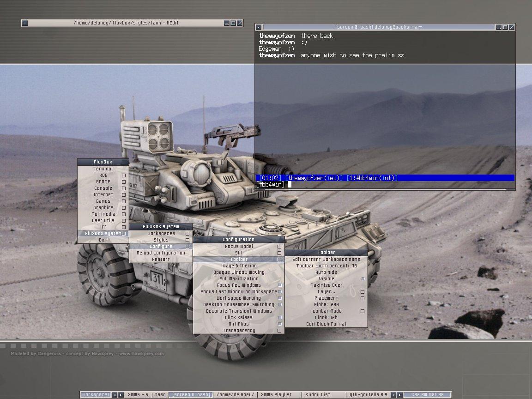Image resolution: width=532 pixels, height=399 pixels.
Task: Click the Alpha: 200 entry
Action: [326, 305]
